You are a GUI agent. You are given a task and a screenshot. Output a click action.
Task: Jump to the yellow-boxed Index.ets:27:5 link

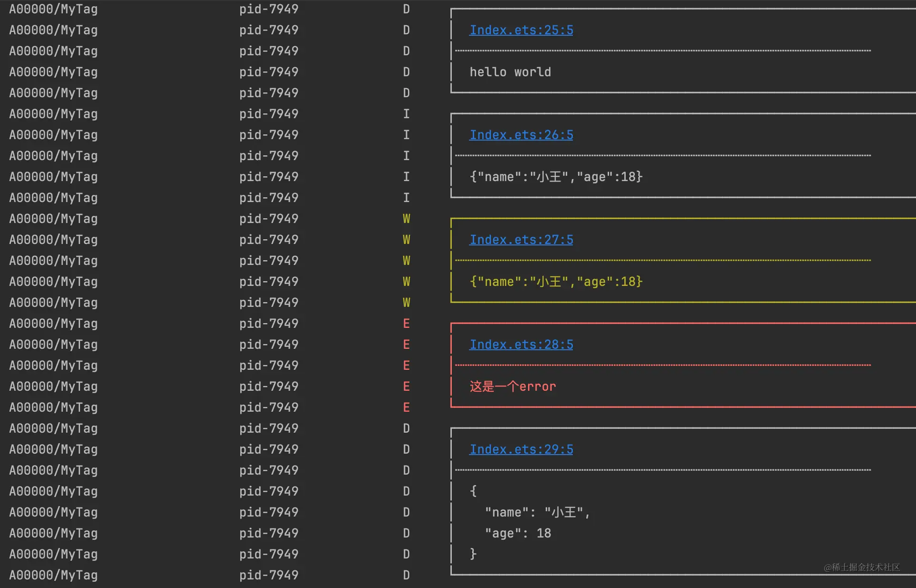coord(521,240)
